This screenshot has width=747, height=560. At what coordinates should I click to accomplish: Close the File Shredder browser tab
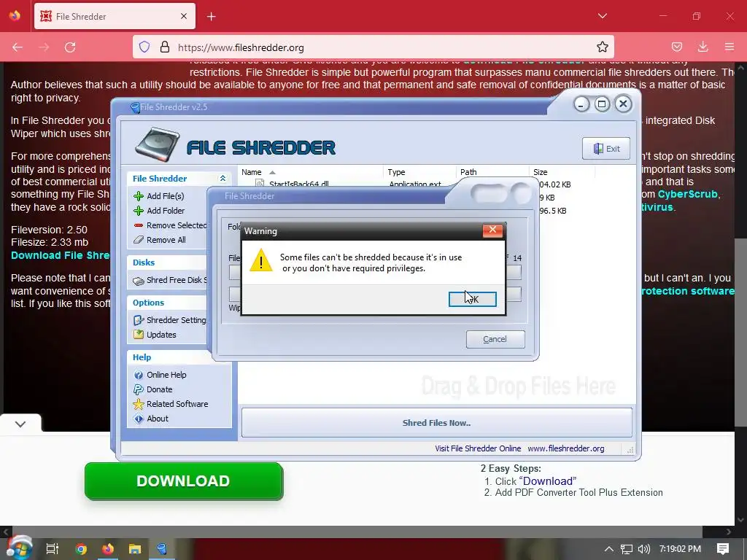[184, 16]
